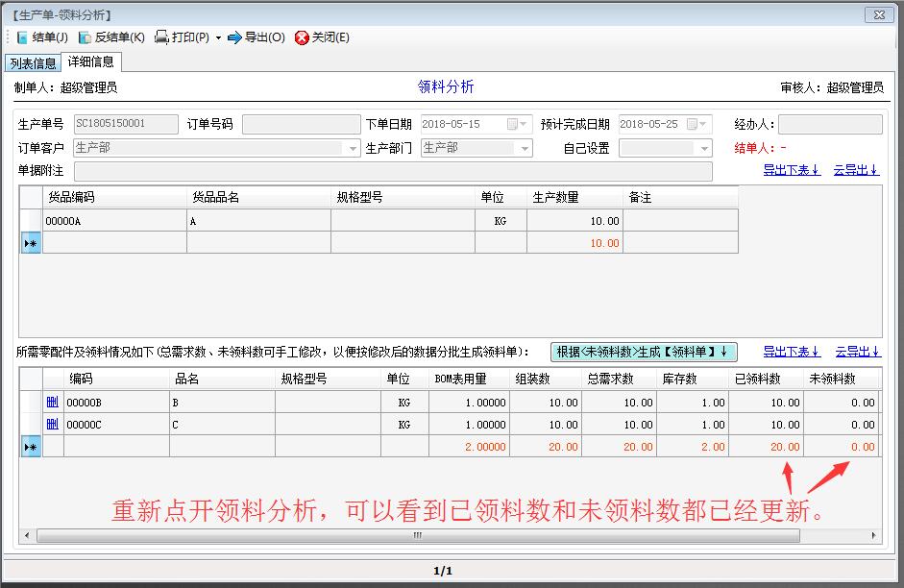Click the lower 云导出 cloud export link

point(855,352)
